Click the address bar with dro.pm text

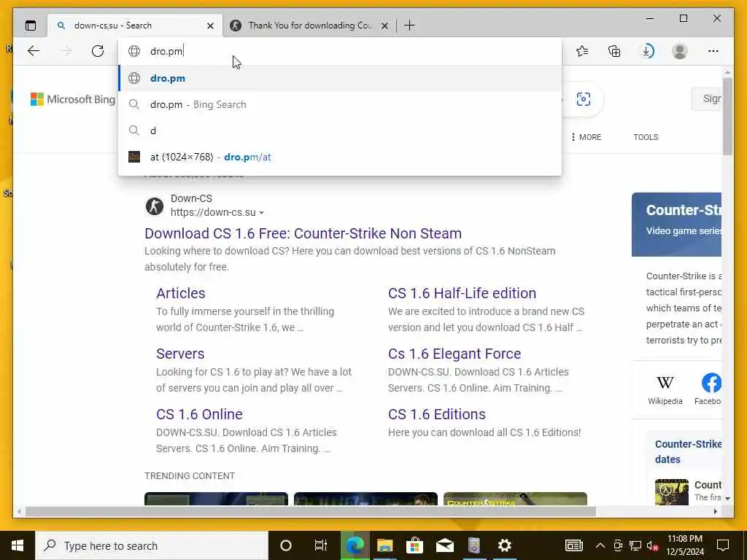point(340,51)
